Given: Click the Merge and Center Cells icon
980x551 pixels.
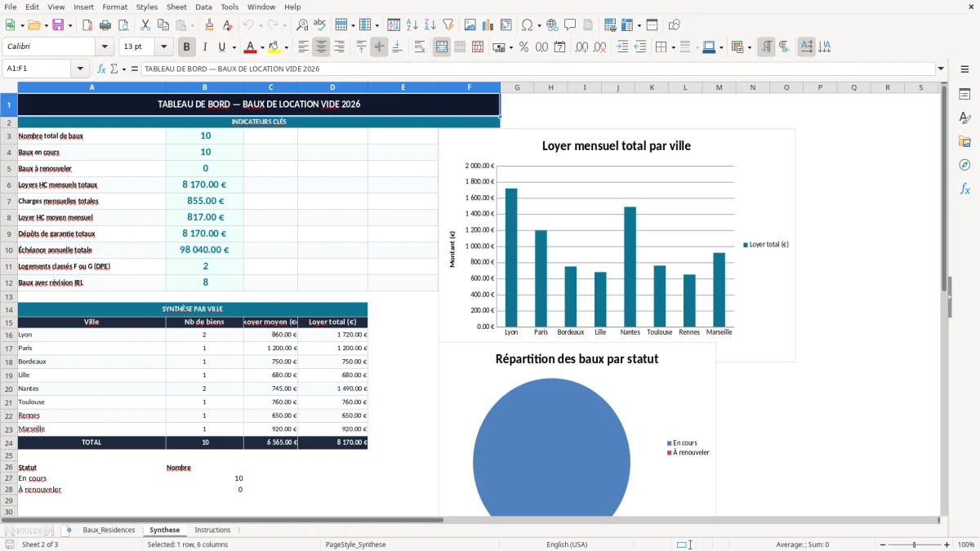Looking at the screenshot, I should pyautogui.click(x=442, y=47).
